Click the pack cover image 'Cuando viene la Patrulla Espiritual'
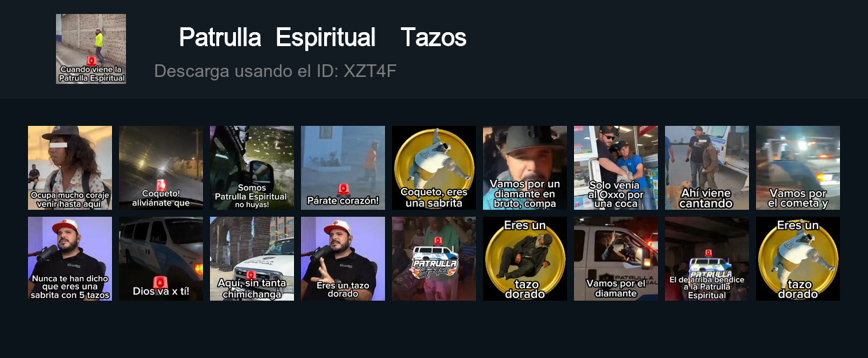Viewport: 868px width, 358px height. point(91,49)
